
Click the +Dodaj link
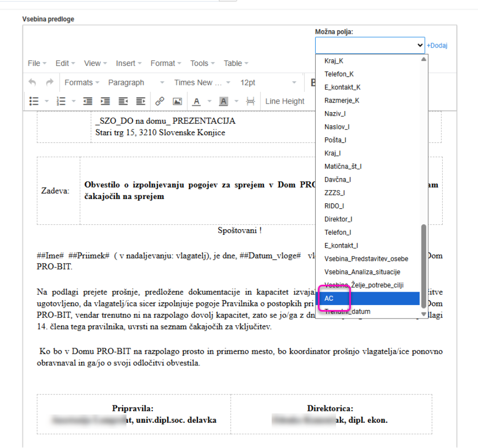(437, 46)
